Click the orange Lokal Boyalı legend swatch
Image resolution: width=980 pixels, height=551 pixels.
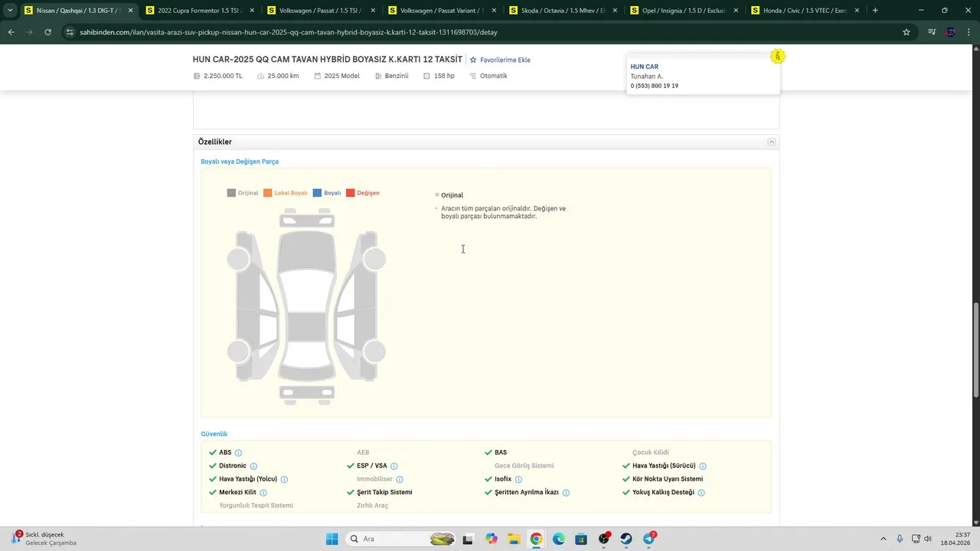(x=268, y=193)
